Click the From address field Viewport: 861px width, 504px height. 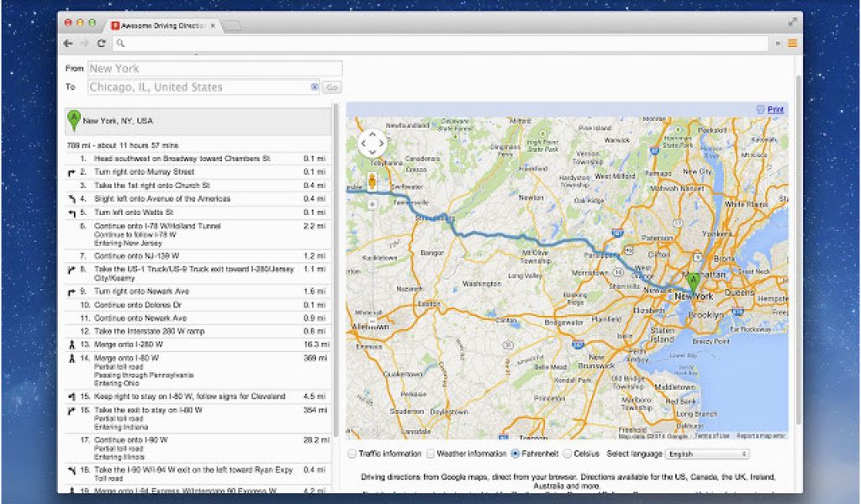(x=214, y=69)
